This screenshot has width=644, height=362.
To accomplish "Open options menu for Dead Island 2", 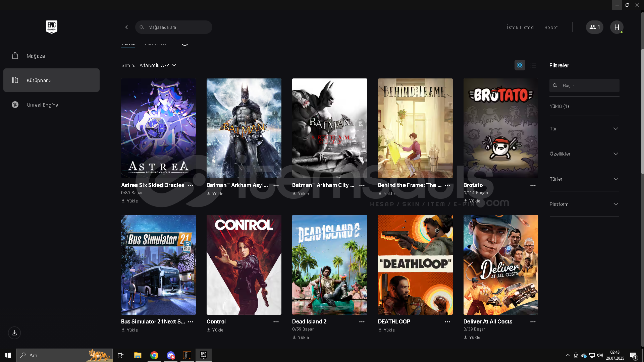I will 362,322.
